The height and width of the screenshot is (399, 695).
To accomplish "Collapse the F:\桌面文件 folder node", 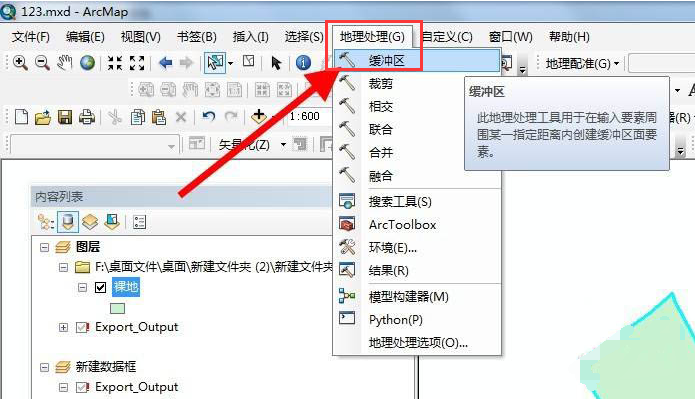I will coord(63,267).
